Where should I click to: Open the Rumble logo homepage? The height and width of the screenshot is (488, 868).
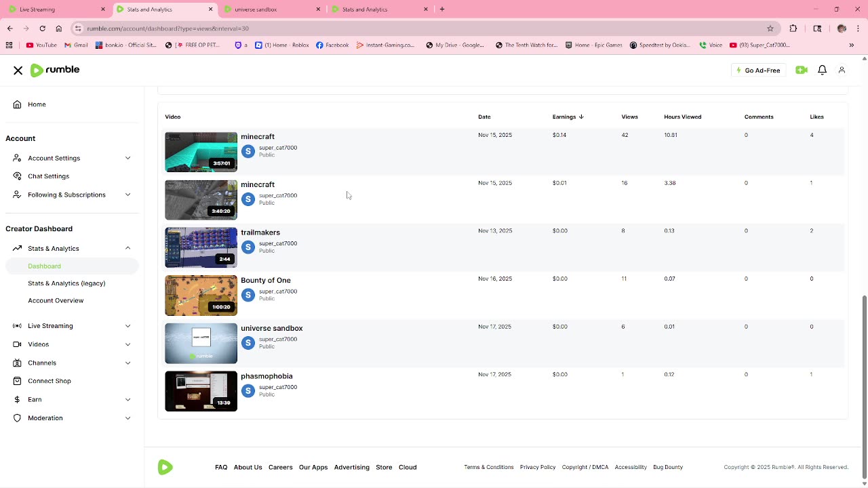click(55, 70)
